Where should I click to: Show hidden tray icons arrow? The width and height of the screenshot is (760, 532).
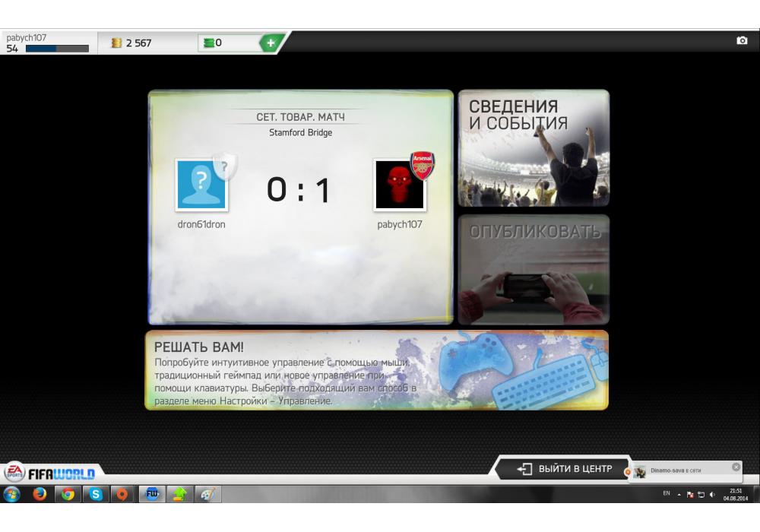pyautogui.click(x=679, y=495)
